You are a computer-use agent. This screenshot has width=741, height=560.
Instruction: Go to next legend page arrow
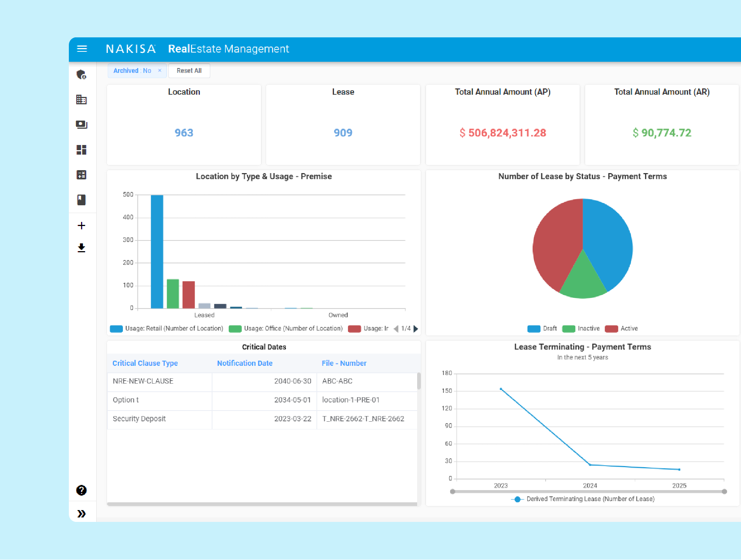coord(416,328)
